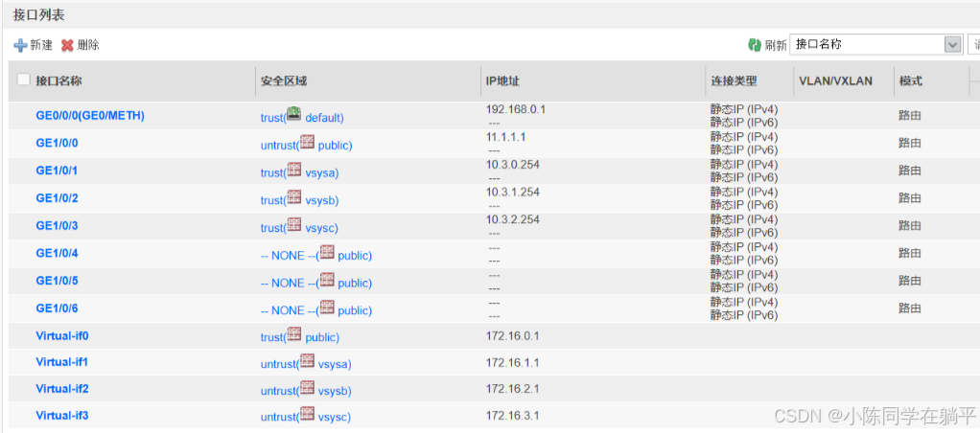Click 'untrust(' zone link in GE1/0/0 row
Screen dimensions: 980x433
(279, 146)
